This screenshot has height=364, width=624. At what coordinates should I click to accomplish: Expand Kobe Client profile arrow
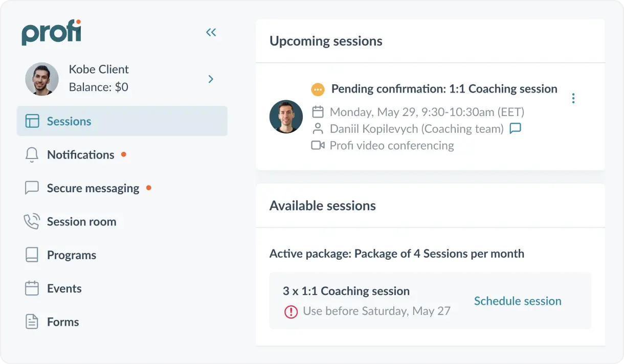tap(211, 79)
